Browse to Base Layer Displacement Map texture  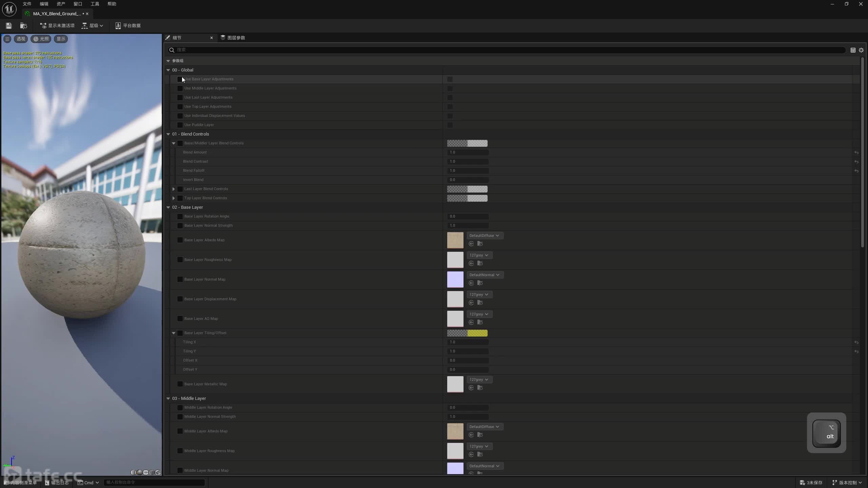tap(480, 303)
